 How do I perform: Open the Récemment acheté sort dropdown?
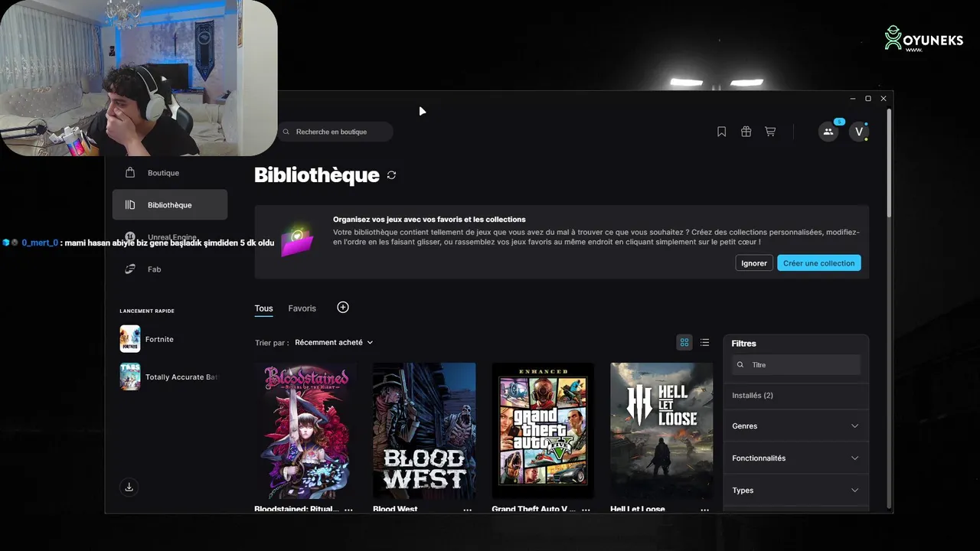[x=334, y=343]
